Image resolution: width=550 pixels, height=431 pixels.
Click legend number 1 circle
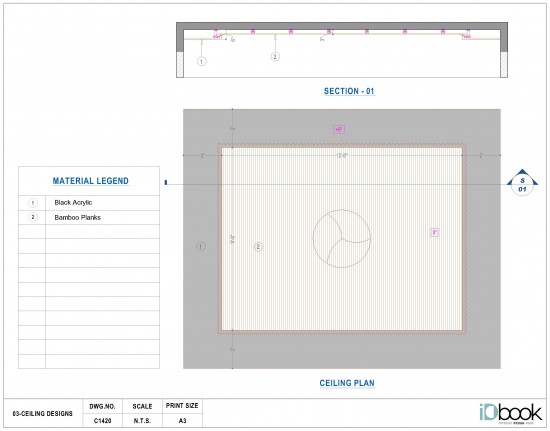[x=33, y=203]
